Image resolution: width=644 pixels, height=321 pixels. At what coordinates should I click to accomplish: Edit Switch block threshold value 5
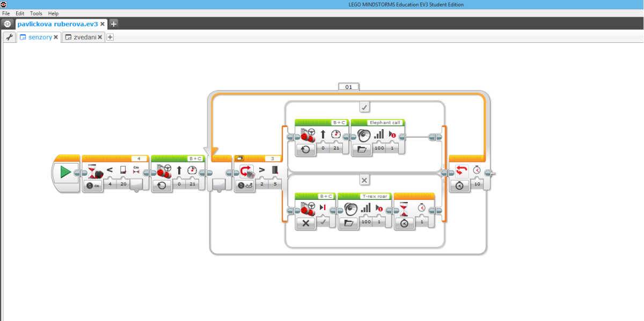[x=274, y=185]
